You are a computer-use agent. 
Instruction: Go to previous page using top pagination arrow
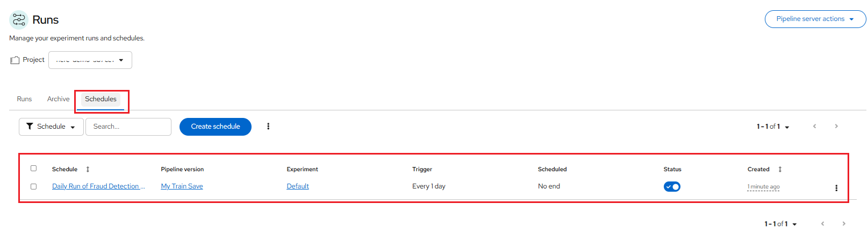click(814, 127)
